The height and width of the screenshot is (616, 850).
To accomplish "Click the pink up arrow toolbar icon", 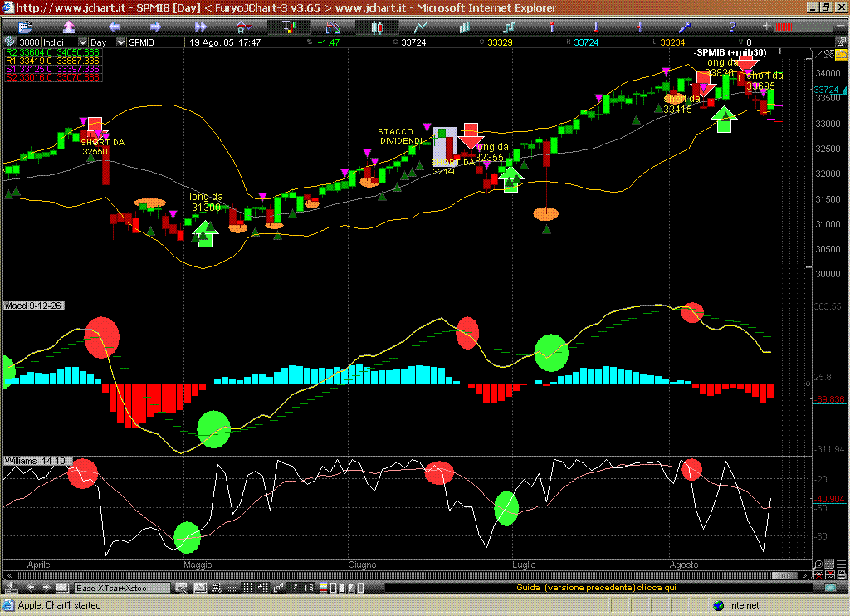I will point(68,27).
